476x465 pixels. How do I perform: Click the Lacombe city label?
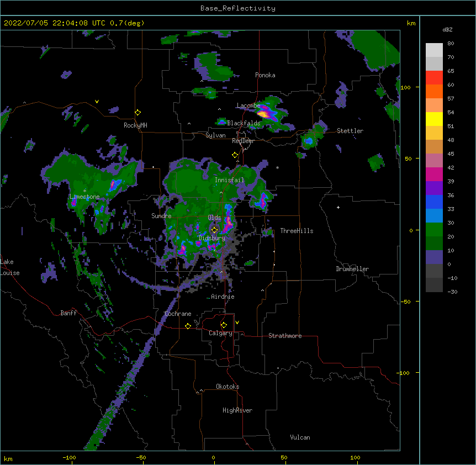pos(248,105)
